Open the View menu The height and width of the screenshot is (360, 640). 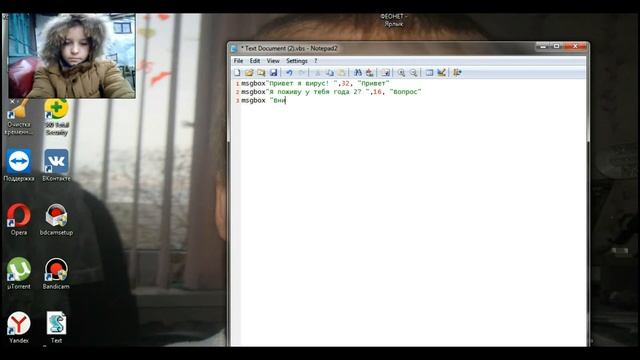point(273,61)
